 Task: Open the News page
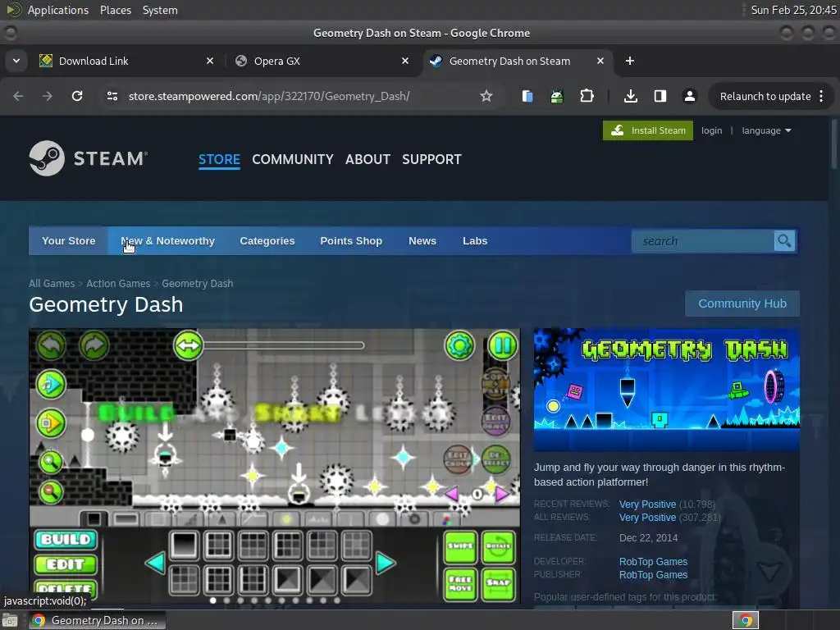[422, 241]
